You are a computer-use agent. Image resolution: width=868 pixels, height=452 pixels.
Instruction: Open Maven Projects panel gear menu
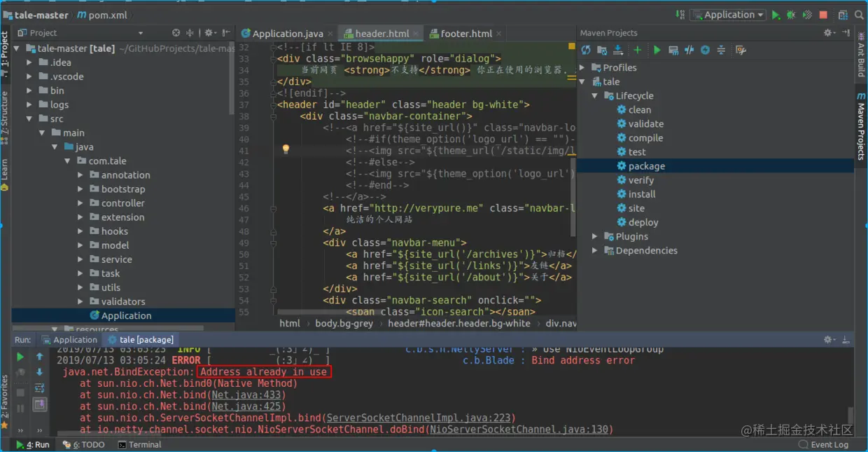830,33
